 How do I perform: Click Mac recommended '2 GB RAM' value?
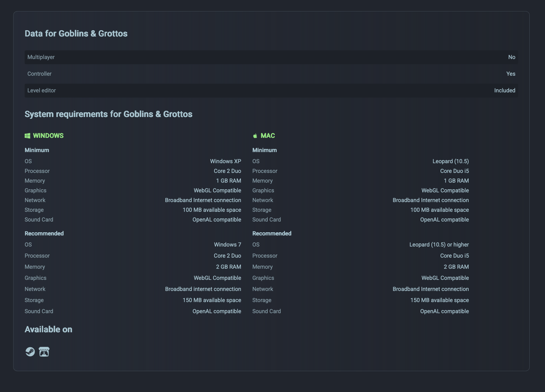click(456, 267)
